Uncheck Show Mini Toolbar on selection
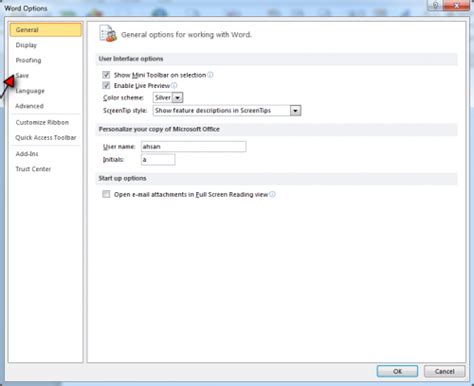 coord(106,75)
